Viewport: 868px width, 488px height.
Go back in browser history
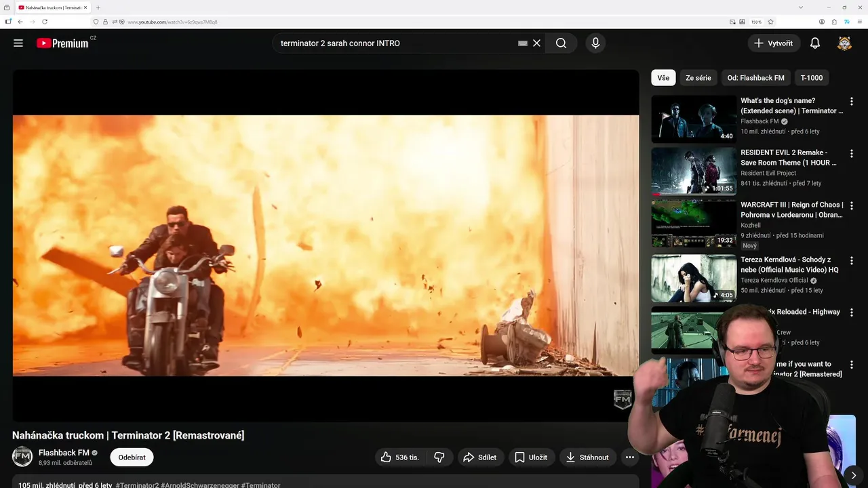coord(20,22)
